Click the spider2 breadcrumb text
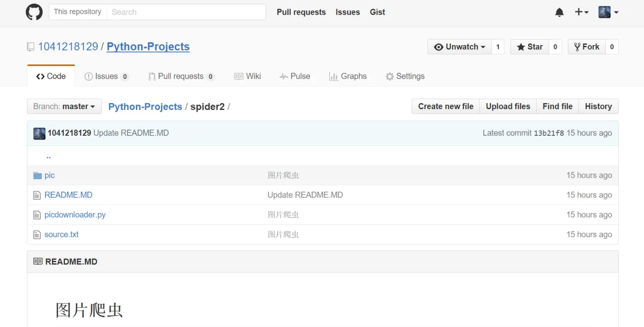Viewport: 644px width, 327px height. (207, 107)
